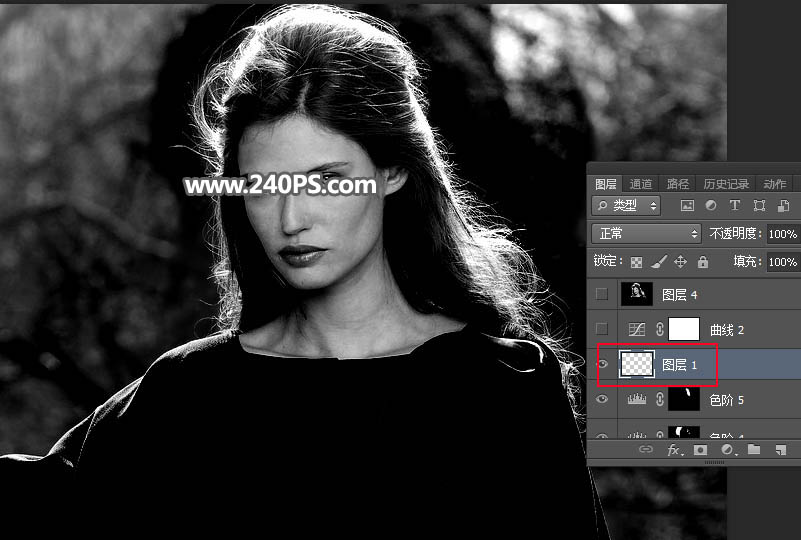Click the pixel layer filter icon
Image resolution: width=801 pixels, height=540 pixels.
(687, 205)
